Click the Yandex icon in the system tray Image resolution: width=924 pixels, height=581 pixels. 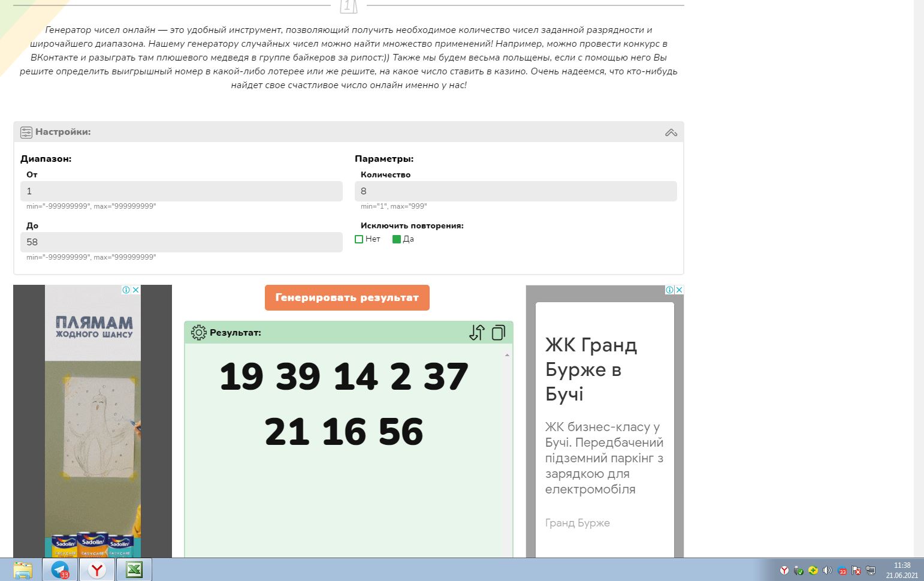(784, 570)
